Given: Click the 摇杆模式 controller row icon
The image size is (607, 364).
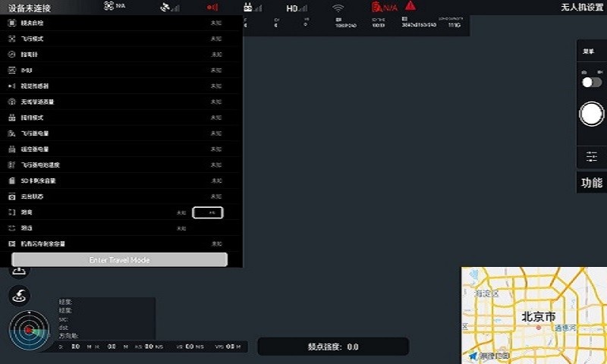Looking at the screenshot, I should pyautogui.click(x=12, y=118).
